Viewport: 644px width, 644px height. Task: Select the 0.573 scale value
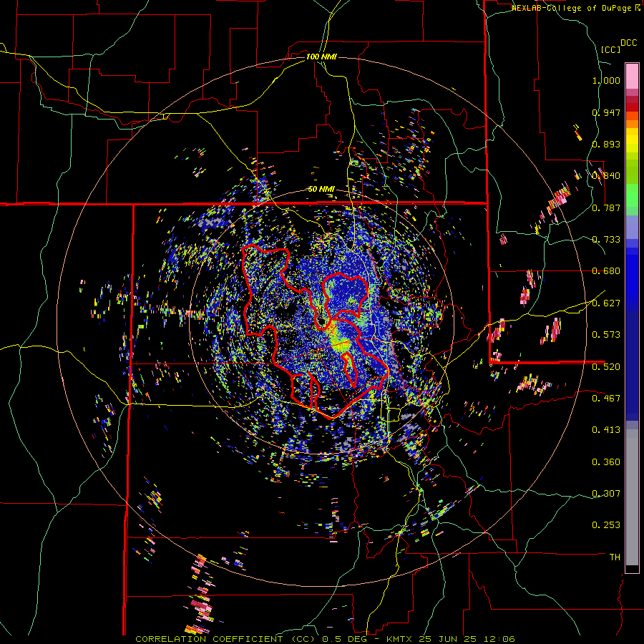[606, 335]
